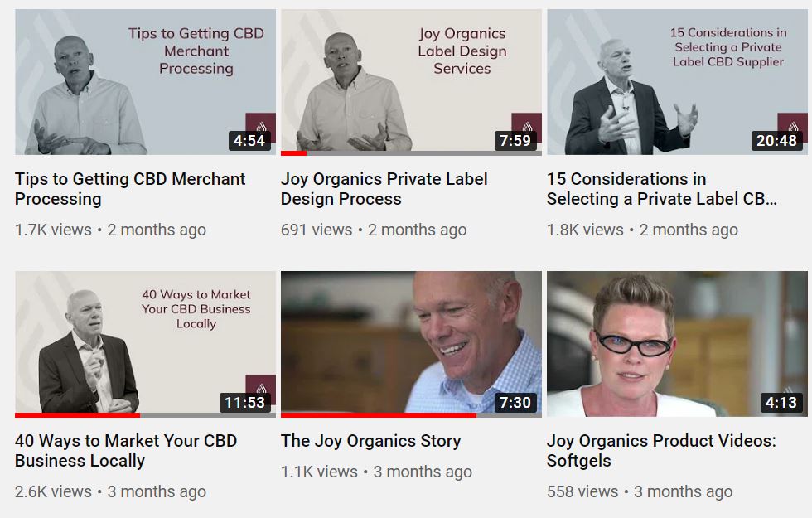Viewport: 812px width, 518px height.
Task: Click the 7:59 duration badge
Action: [x=515, y=140]
